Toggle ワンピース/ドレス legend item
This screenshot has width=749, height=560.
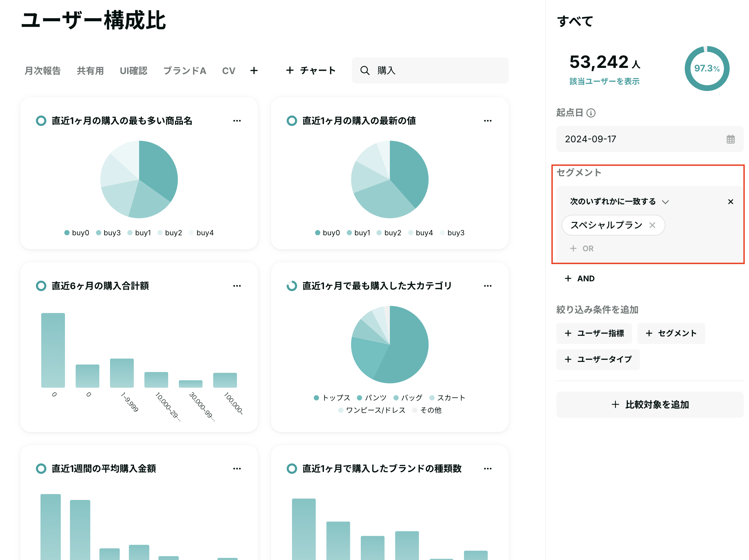(372, 410)
